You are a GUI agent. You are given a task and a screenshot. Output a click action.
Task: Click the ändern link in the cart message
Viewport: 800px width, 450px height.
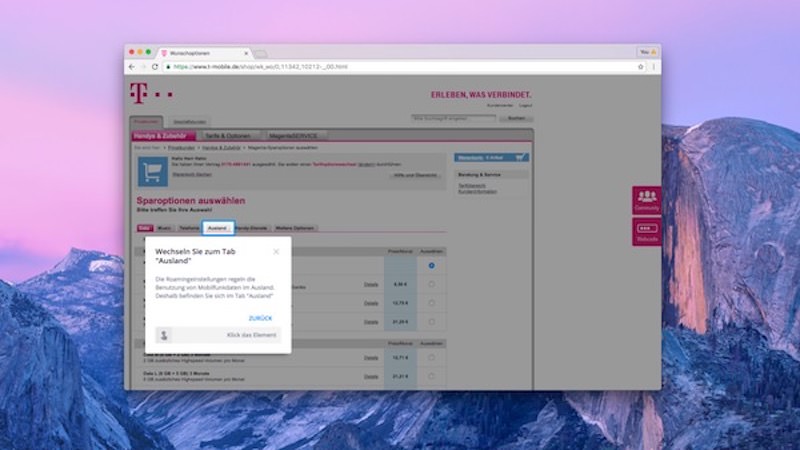366,164
